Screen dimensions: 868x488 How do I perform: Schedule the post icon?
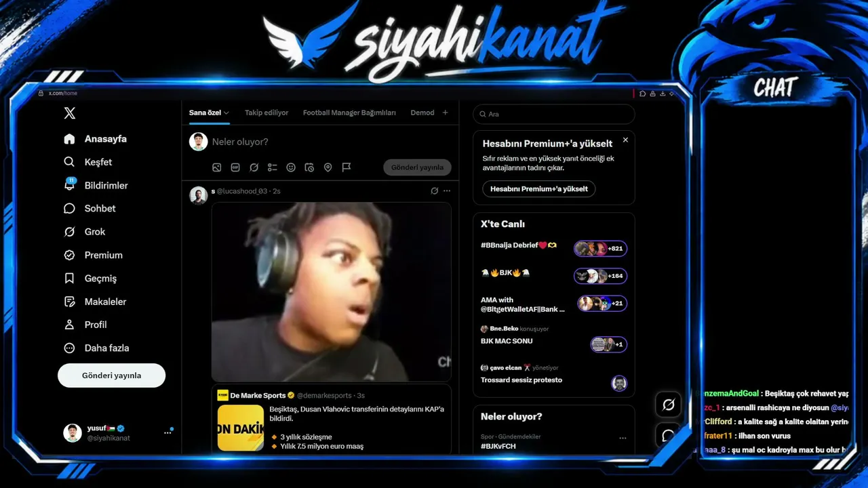coord(309,167)
